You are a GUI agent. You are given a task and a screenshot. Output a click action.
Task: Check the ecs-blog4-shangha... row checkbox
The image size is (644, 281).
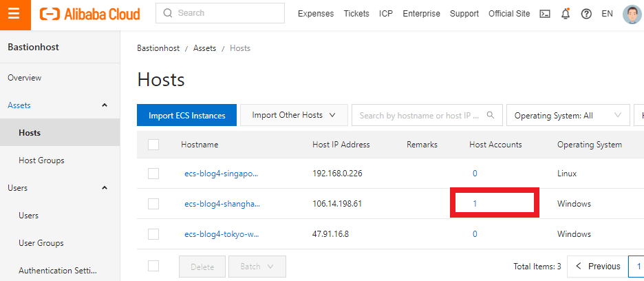point(153,204)
